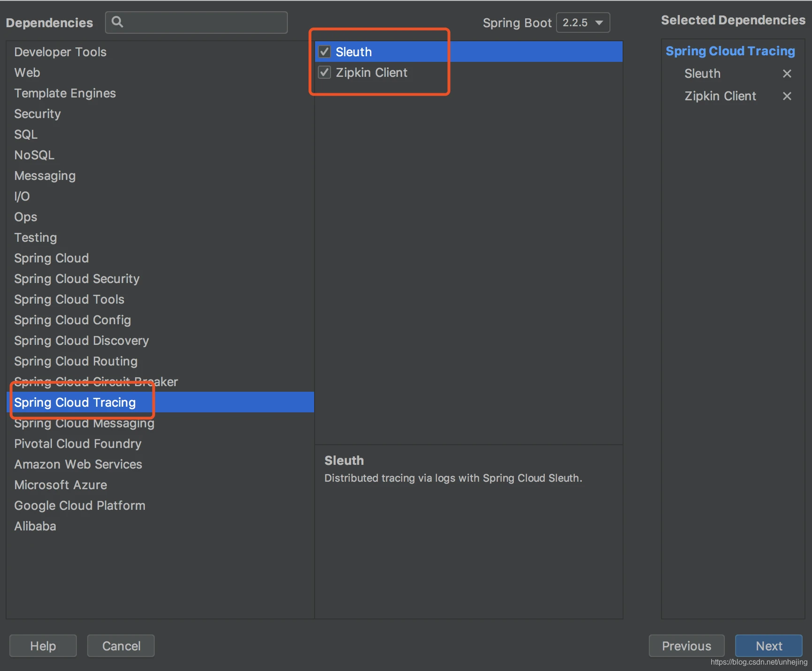Open the Spring Boot version dropdown
Screen dimensions: 812x671
583,22
